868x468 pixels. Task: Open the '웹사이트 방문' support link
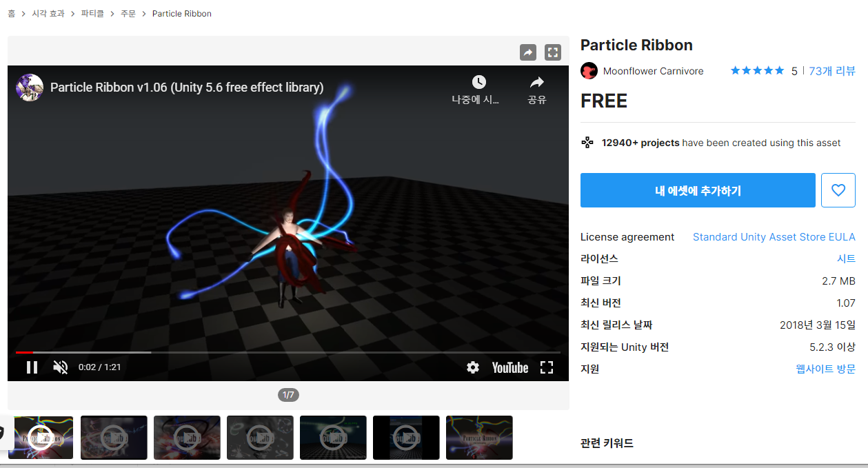coord(825,369)
